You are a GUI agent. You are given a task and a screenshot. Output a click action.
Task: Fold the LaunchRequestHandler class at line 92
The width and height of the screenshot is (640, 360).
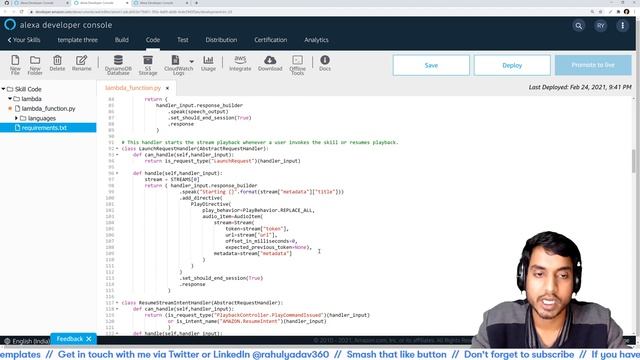pos(117,149)
